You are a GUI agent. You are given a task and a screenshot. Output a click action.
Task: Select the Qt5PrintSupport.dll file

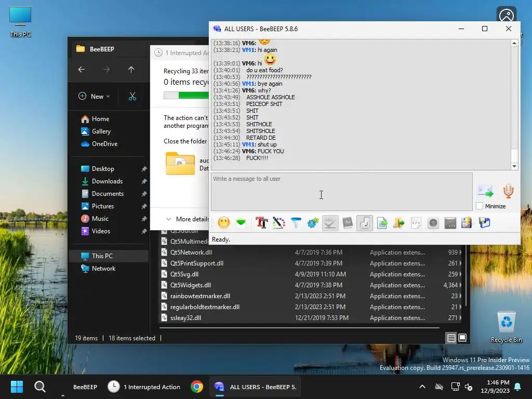310,263
